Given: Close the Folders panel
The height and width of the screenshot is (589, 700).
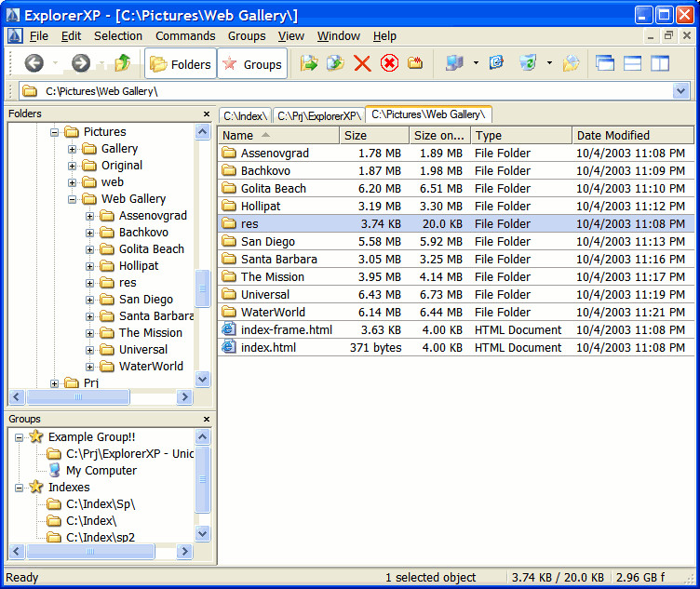Looking at the screenshot, I should pos(207,114).
